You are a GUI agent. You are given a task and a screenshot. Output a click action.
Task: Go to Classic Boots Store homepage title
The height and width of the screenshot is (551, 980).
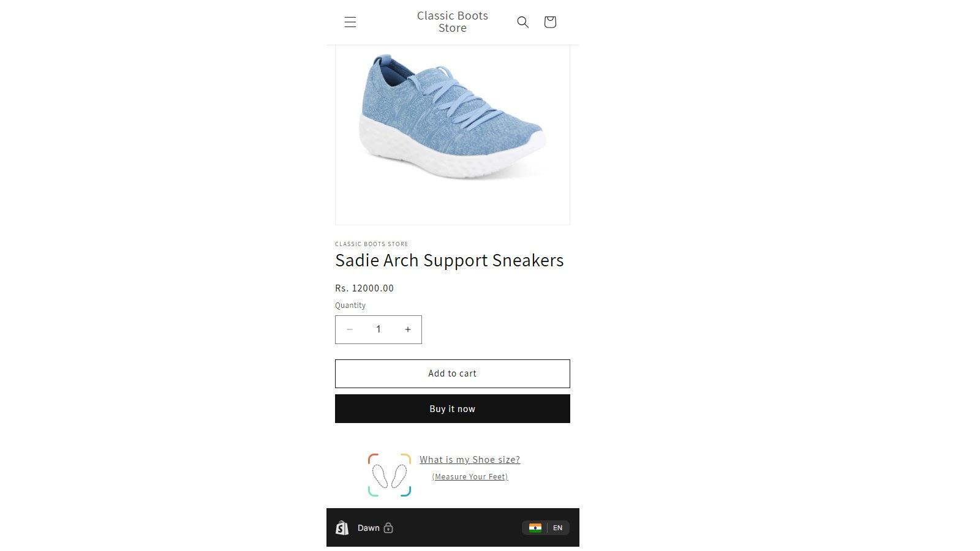click(452, 22)
